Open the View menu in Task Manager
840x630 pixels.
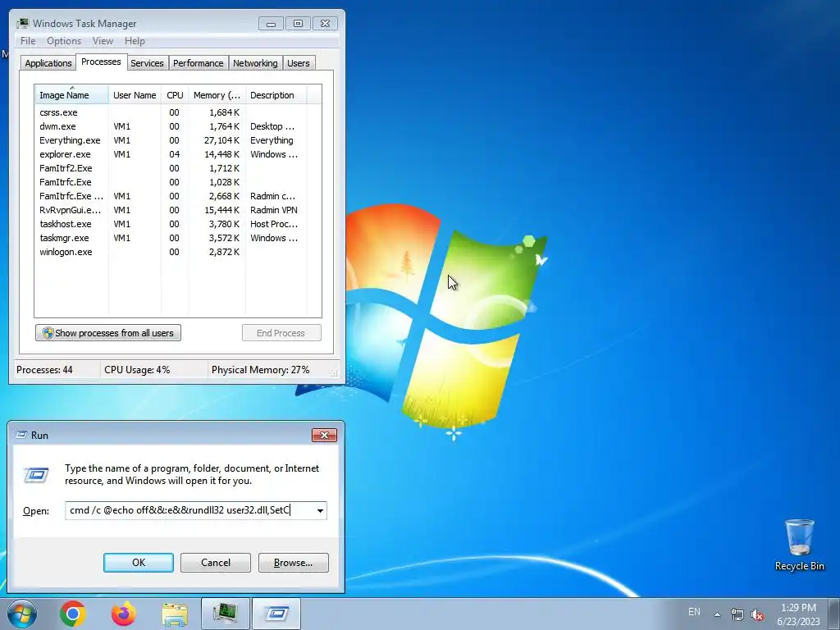pyautogui.click(x=103, y=41)
